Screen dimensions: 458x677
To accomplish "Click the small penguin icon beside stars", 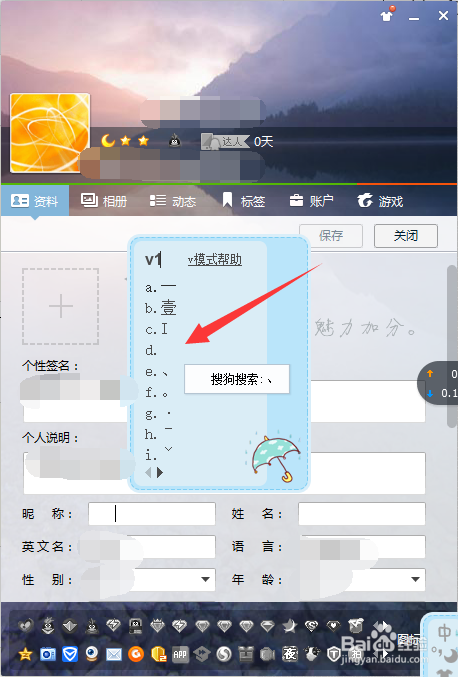I will pyautogui.click(x=174, y=141).
